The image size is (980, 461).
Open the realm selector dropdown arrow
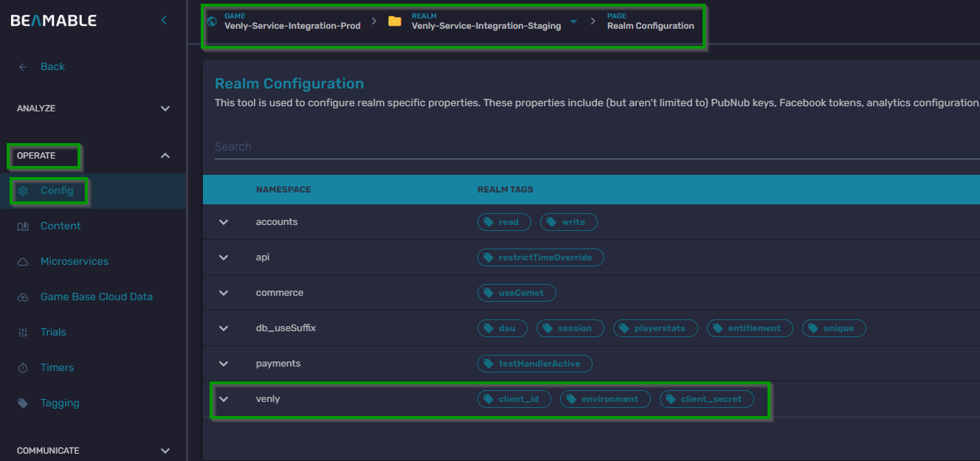coord(574,23)
